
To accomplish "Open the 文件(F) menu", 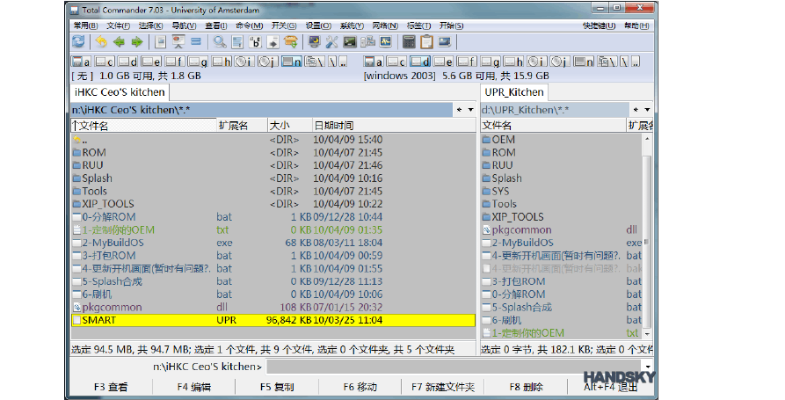I will tap(118, 25).
